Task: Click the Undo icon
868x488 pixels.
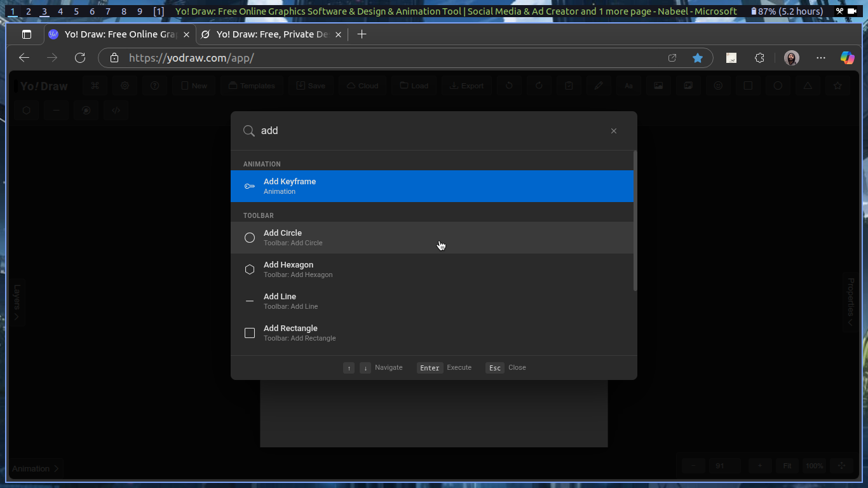Action: pos(509,85)
